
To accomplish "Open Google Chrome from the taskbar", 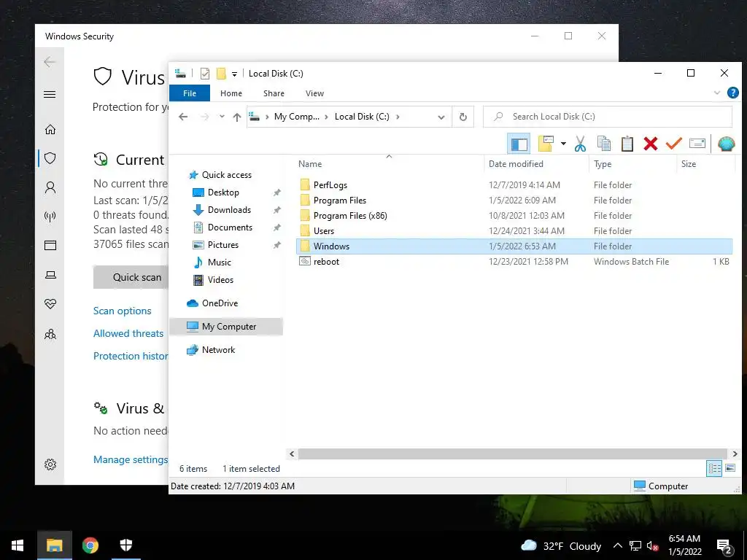I will tap(90, 545).
